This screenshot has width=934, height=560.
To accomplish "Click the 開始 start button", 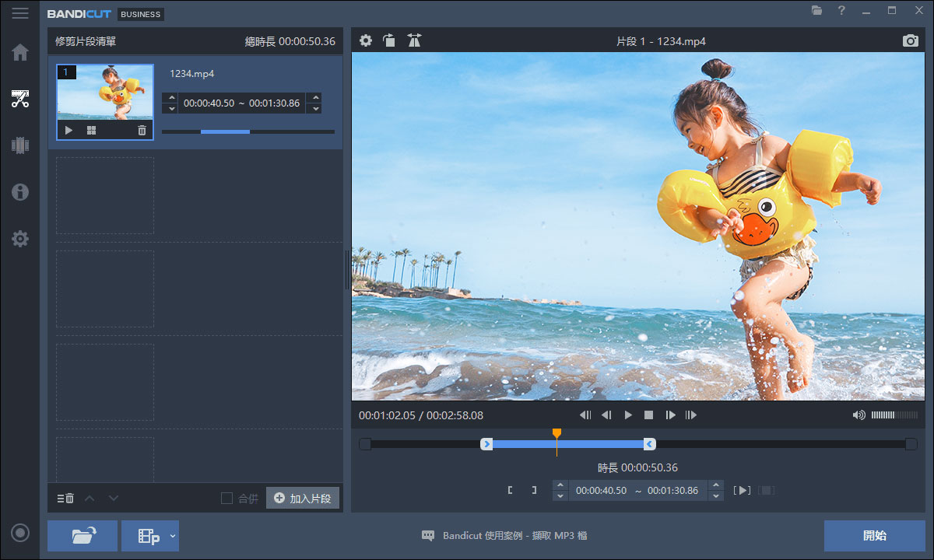I will pyautogui.click(x=874, y=535).
